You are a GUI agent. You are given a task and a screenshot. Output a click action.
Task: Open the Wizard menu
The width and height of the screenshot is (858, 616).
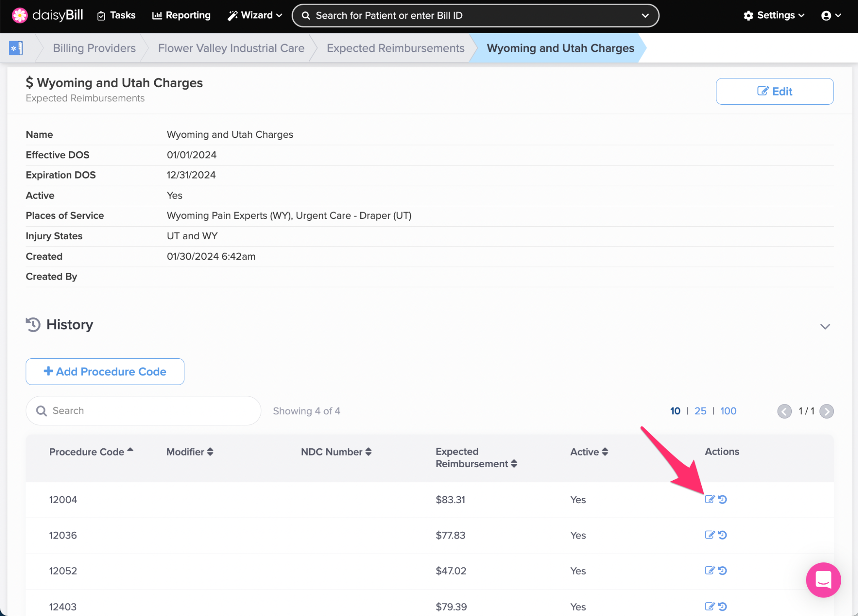(255, 16)
